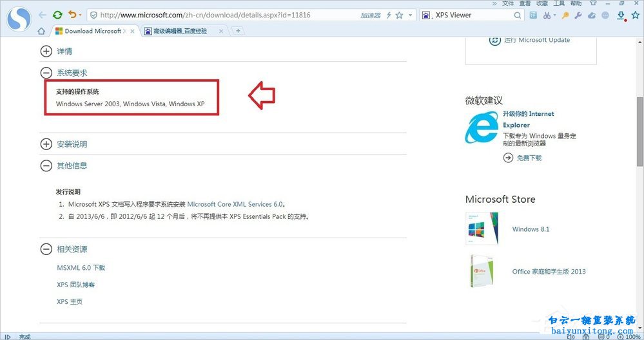Expand hidden menus with the >> chevron

(x=494, y=3)
